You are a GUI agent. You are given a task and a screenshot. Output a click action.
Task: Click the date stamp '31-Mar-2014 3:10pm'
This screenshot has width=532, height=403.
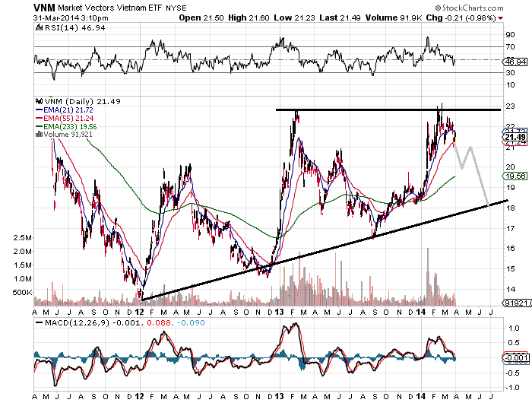71,18
